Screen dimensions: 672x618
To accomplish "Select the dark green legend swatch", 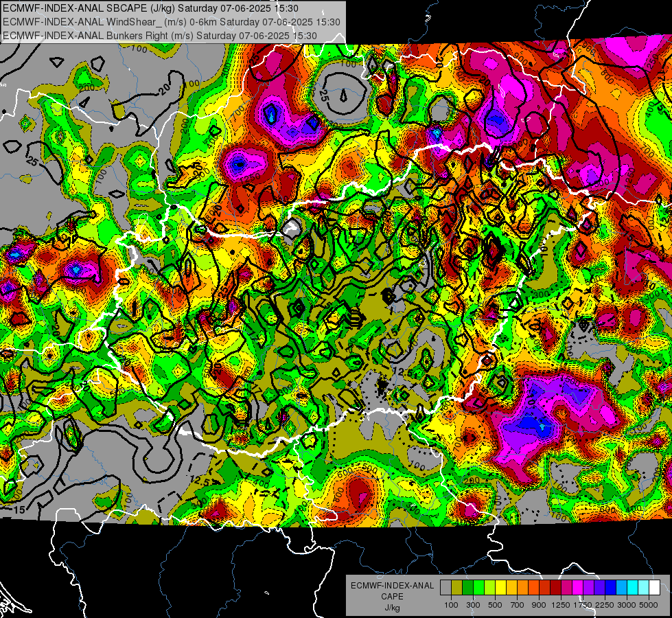I will 467,588.
